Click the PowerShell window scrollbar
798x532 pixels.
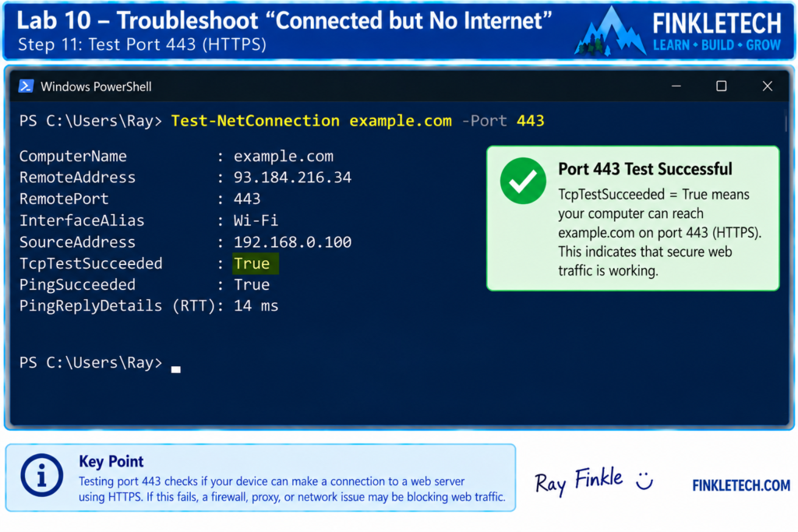point(786,123)
